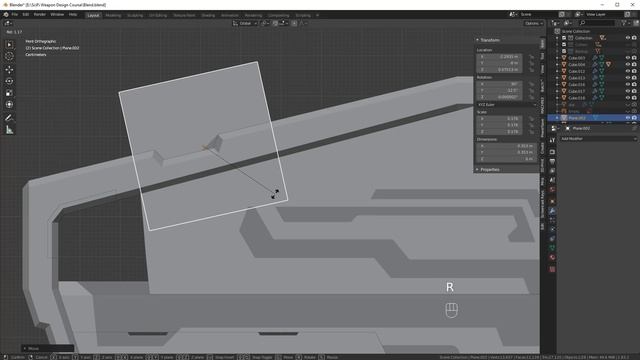Toggle snapping magnet in viewport header
This screenshot has height=360, width=640.
(x=275, y=23)
